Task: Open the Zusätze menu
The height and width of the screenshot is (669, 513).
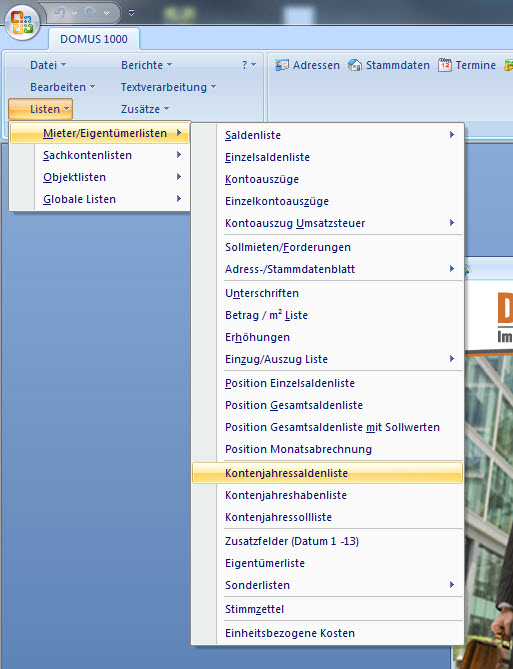Action: (x=145, y=109)
